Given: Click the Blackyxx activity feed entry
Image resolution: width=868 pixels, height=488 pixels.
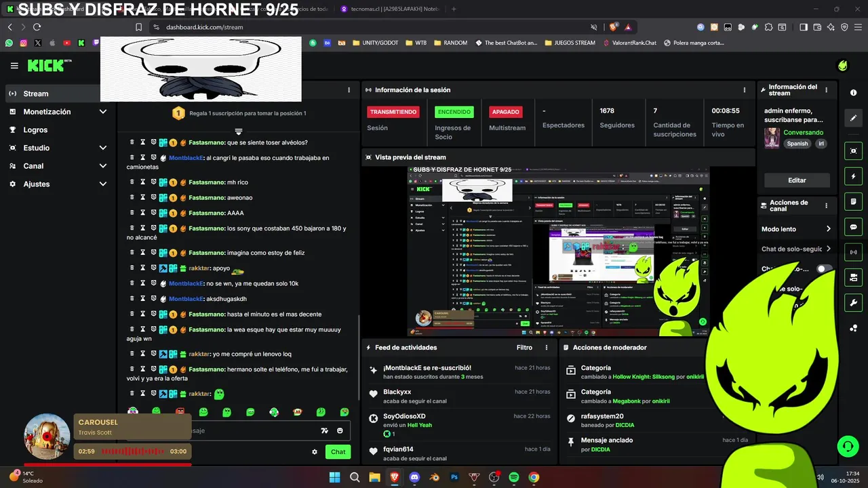Looking at the screenshot, I should coord(459,396).
